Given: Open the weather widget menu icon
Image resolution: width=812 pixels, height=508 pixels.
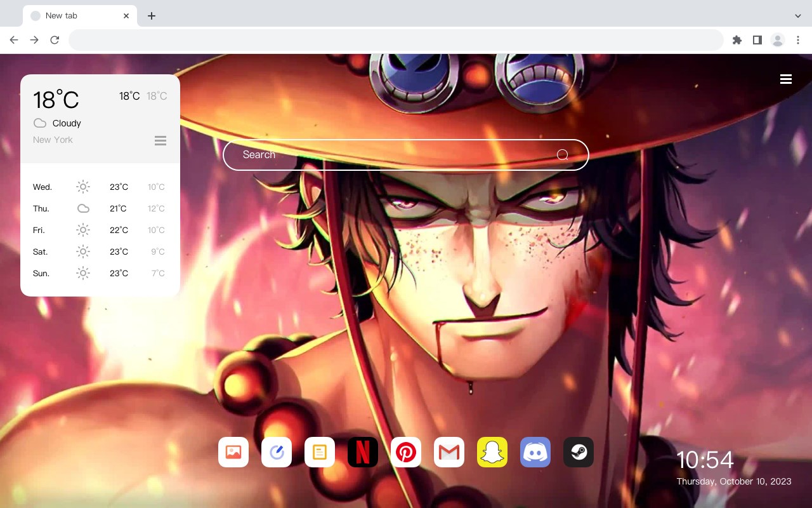Looking at the screenshot, I should pyautogui.click(x=160, y=140).
